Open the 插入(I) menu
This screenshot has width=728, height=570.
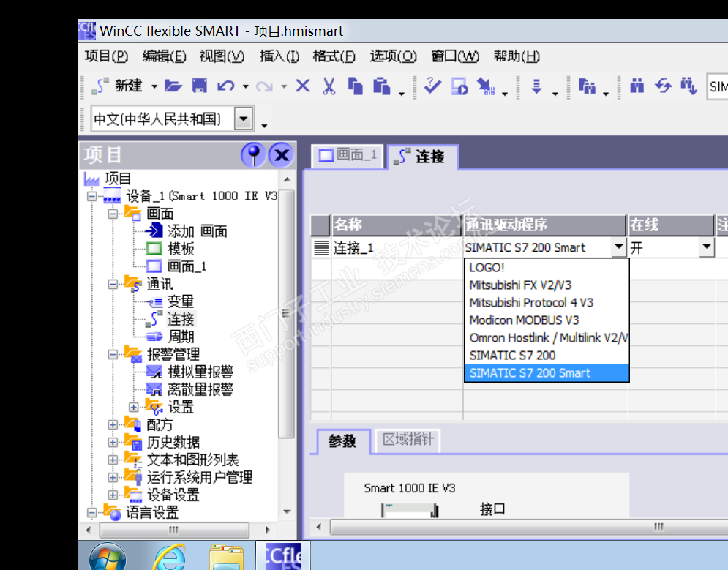coord(279,56)
